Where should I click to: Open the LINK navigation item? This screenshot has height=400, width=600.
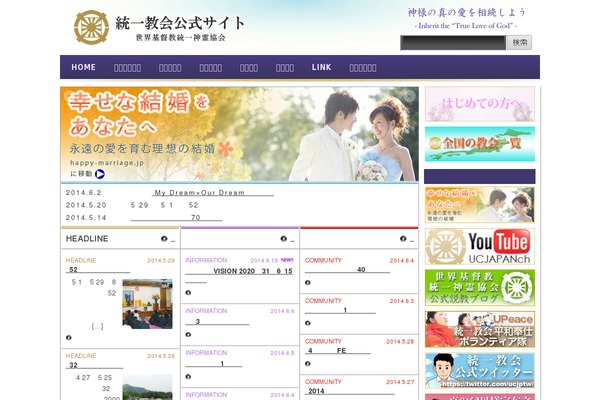(x=321, y=67)
